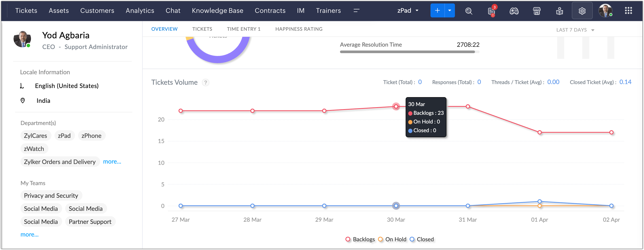Click the 01 Apr Backlogs data point

click(540, 132)
